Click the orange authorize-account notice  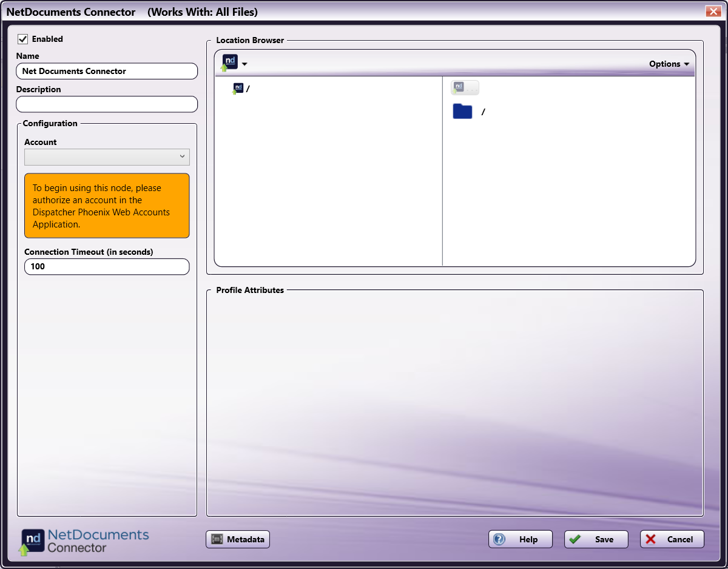click(107, 206)
